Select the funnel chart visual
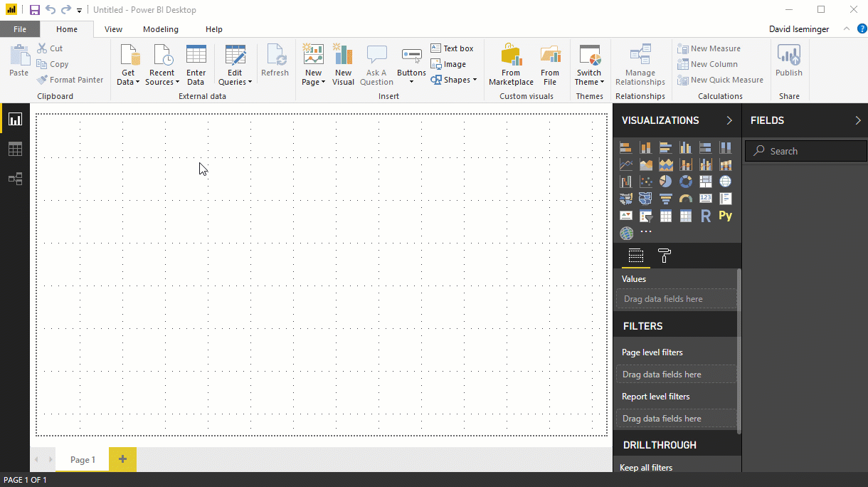This screenshot has width=868, height=487. 666,199
